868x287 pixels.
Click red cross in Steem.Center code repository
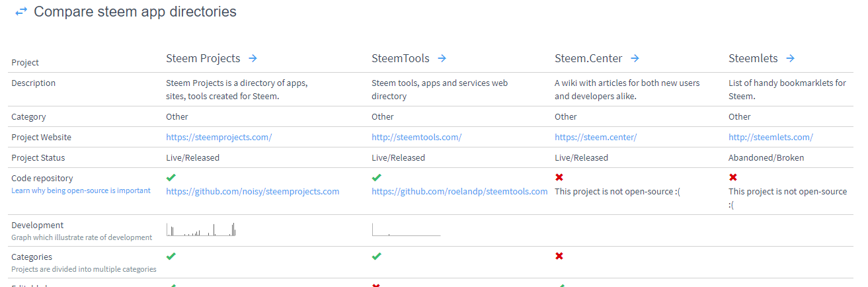(x=559, y=177)
